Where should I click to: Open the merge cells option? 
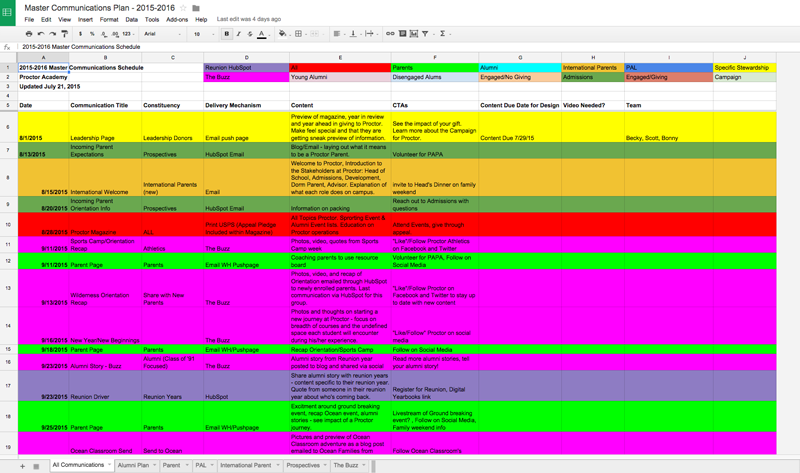(x=315, y=34)
